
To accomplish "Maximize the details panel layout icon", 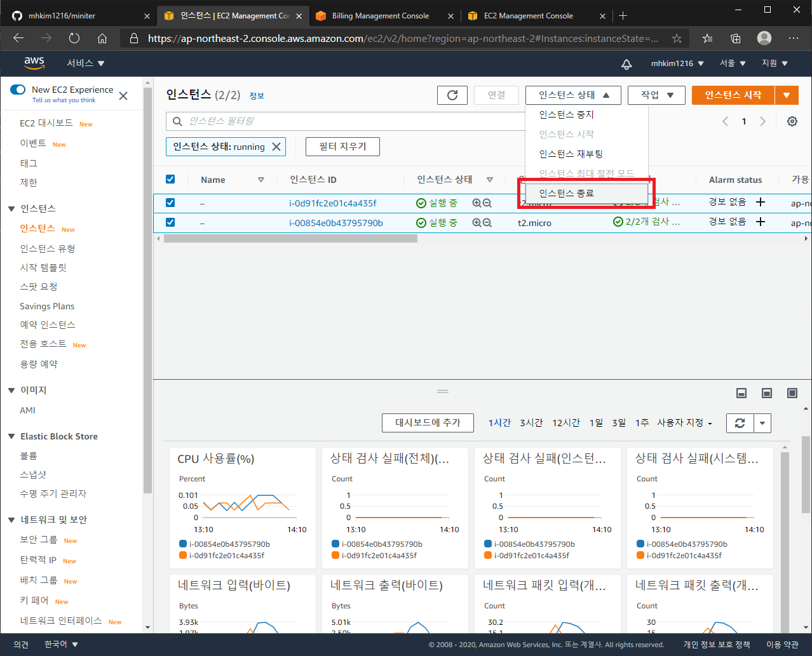I will [x=792, y=393].
